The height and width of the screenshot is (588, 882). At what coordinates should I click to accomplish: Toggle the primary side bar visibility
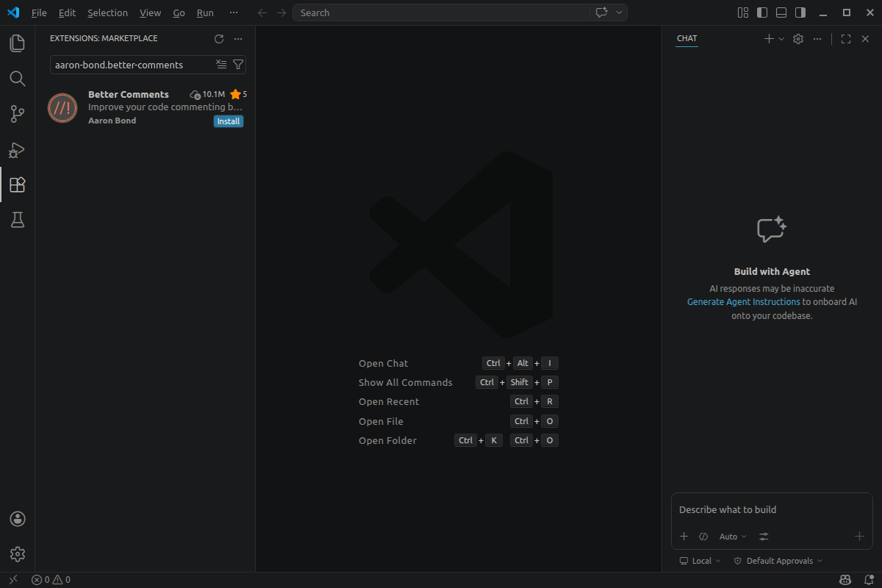[762, 12]
